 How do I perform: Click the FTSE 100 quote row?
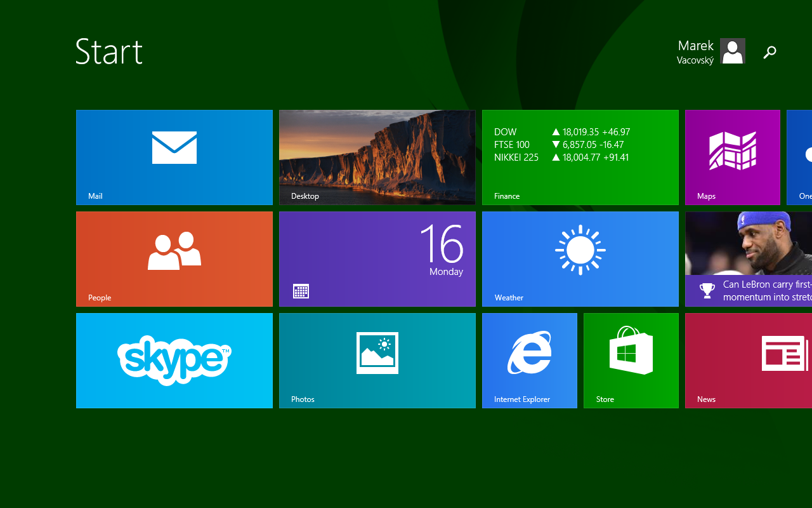click(x=559, y=145)
